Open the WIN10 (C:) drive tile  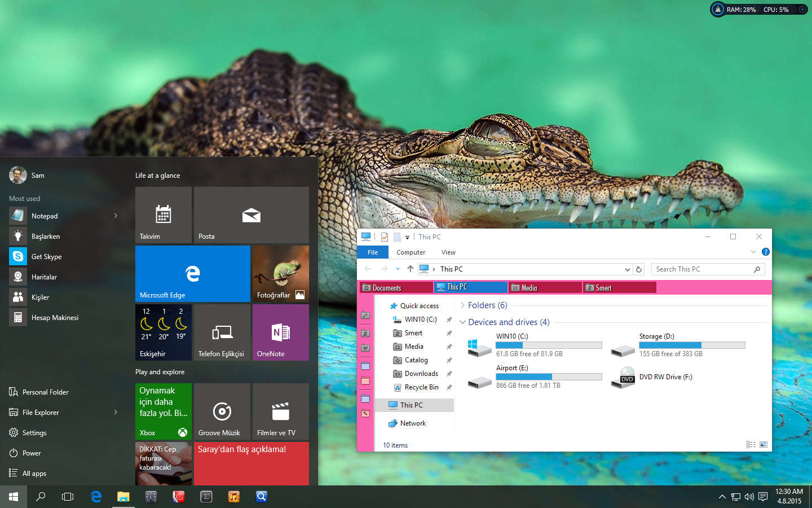tap(534, 345)
